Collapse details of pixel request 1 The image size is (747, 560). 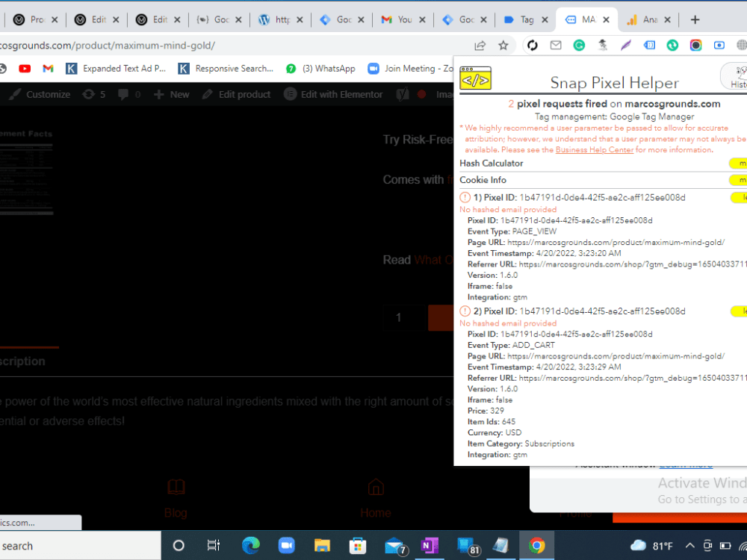(x=739, y=198)
